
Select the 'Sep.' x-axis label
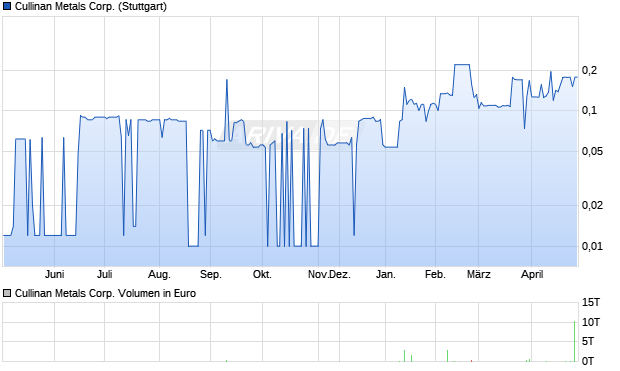211,274
